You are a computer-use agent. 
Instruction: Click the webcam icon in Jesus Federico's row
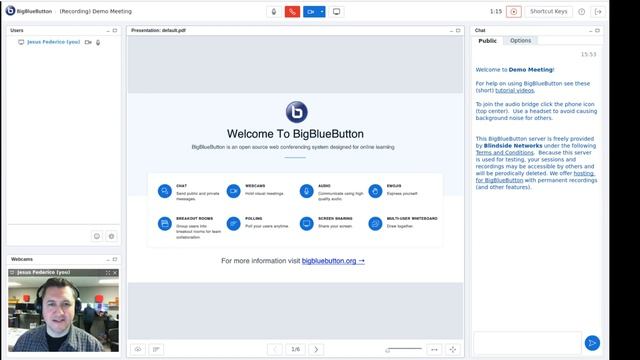(88, 42)
